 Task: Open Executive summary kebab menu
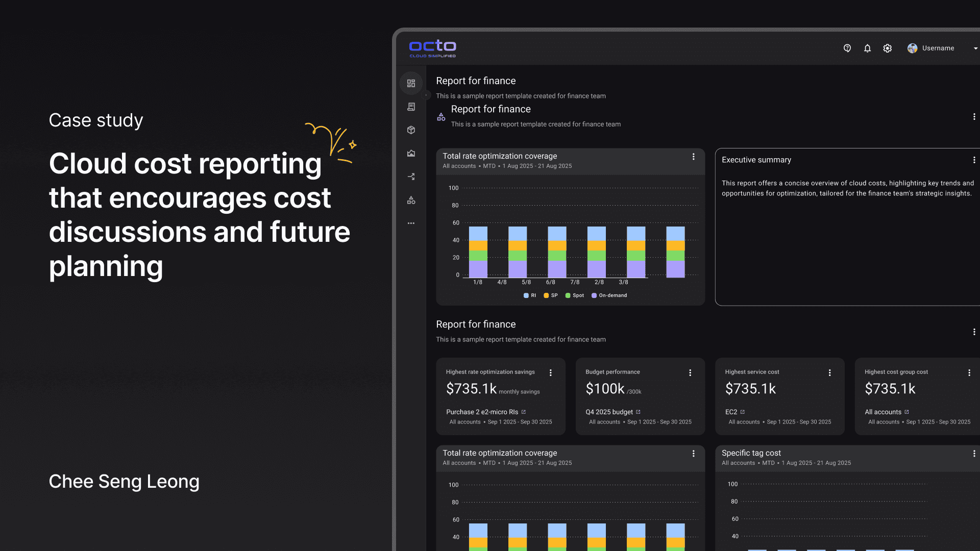974,160
